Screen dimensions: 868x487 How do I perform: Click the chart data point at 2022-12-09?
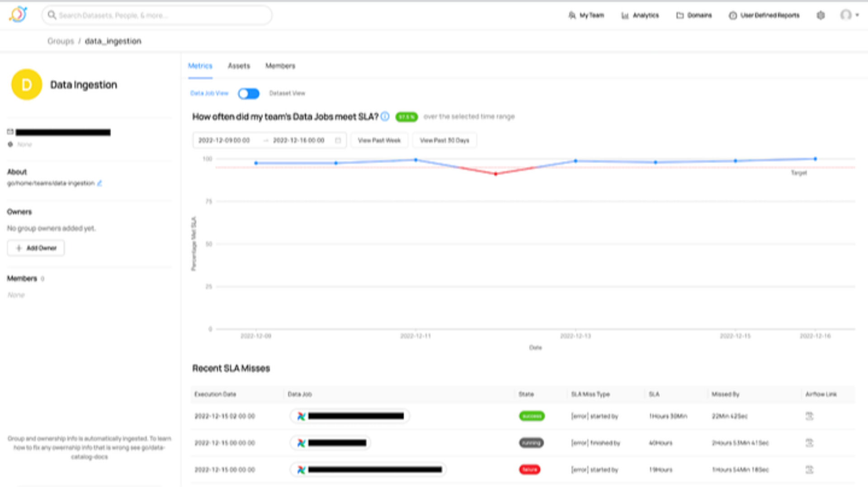pyautogui.click(x=256, y=163)
